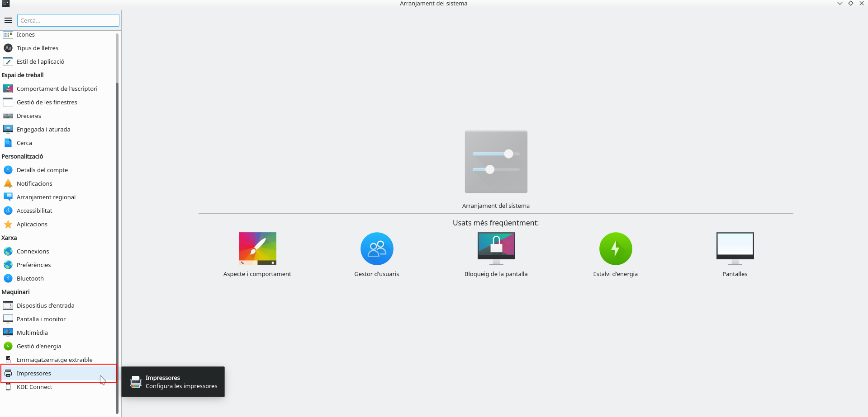Click the Cerca search field

[x=68, y=20]
